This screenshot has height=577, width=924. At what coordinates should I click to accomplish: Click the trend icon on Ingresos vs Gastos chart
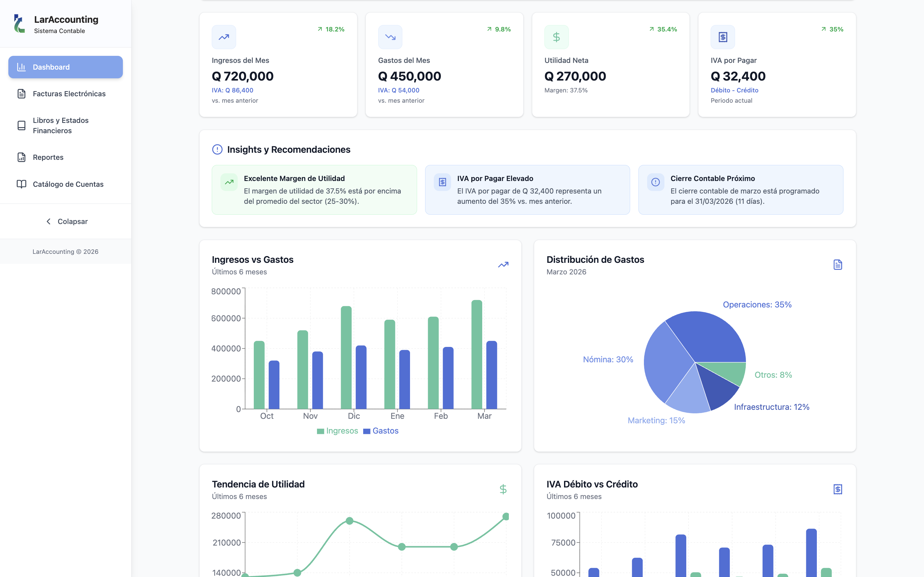click(503, 265)
